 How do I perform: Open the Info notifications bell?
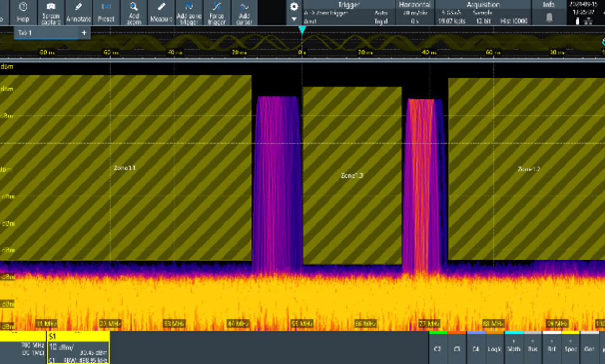[549, 17]
